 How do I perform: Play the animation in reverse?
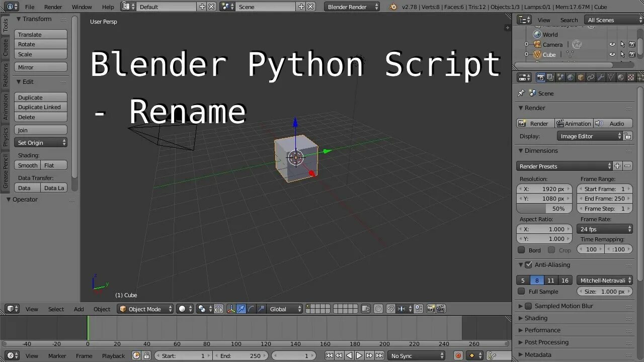tap(349, 355)
